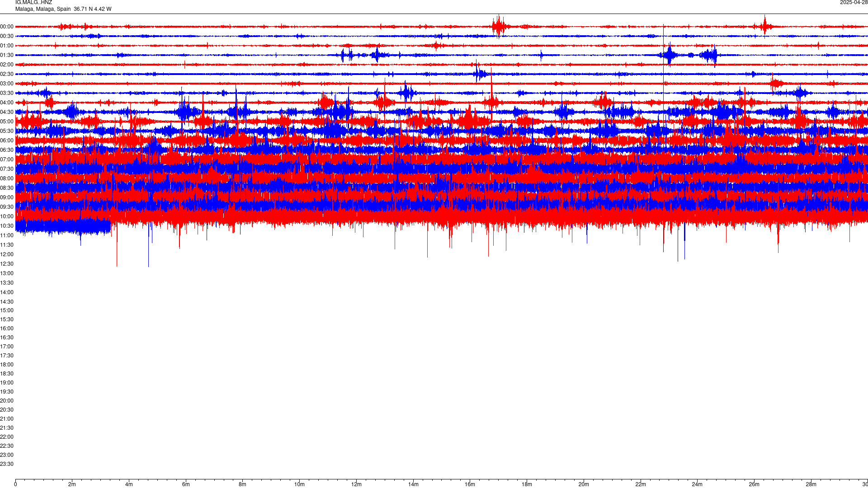
Task: Select the 02:00 time row label
Action: (x=7, y=65)
